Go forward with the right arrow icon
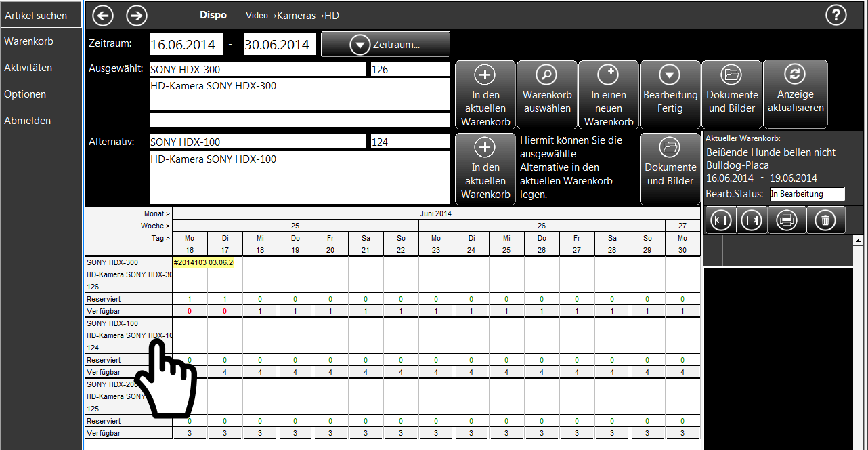This screenshot has width=868, height=450. click(x=137, y=15)
